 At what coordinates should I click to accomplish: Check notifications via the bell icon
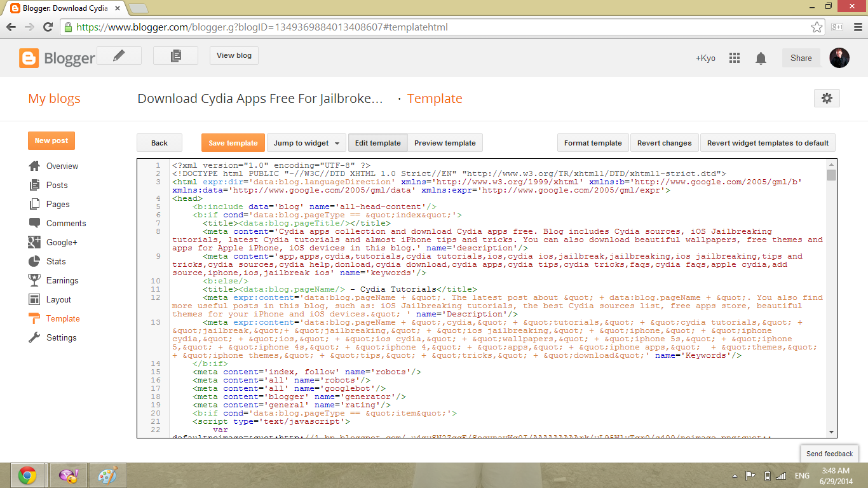tap(761, 58)
